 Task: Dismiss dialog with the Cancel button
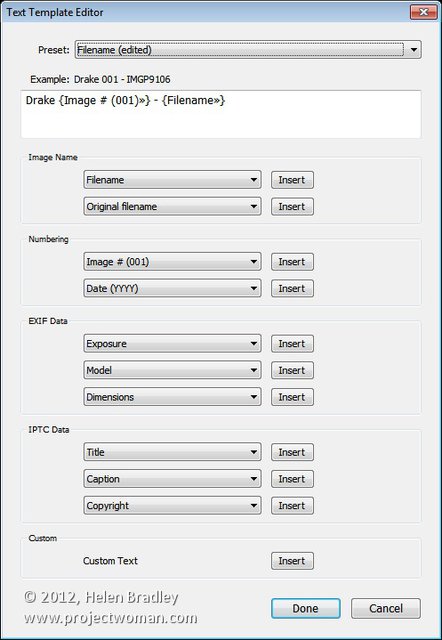[x=386, y=609]
